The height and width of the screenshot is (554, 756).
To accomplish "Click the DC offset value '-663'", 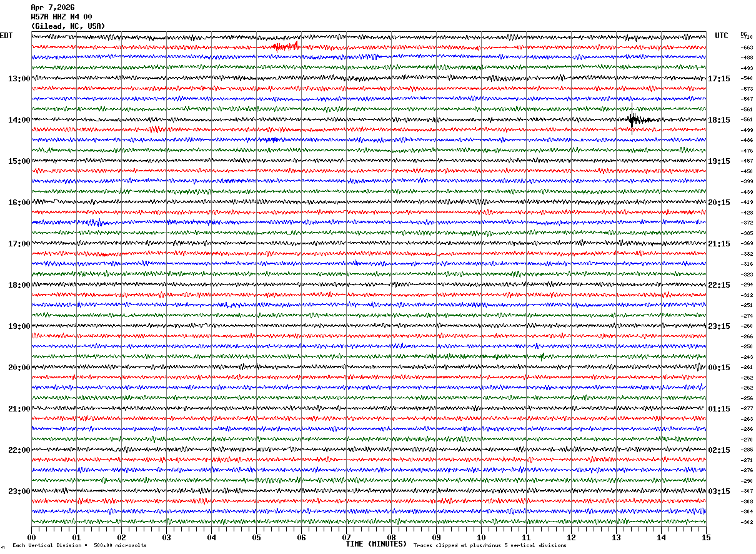I will (x=747, y=48).
